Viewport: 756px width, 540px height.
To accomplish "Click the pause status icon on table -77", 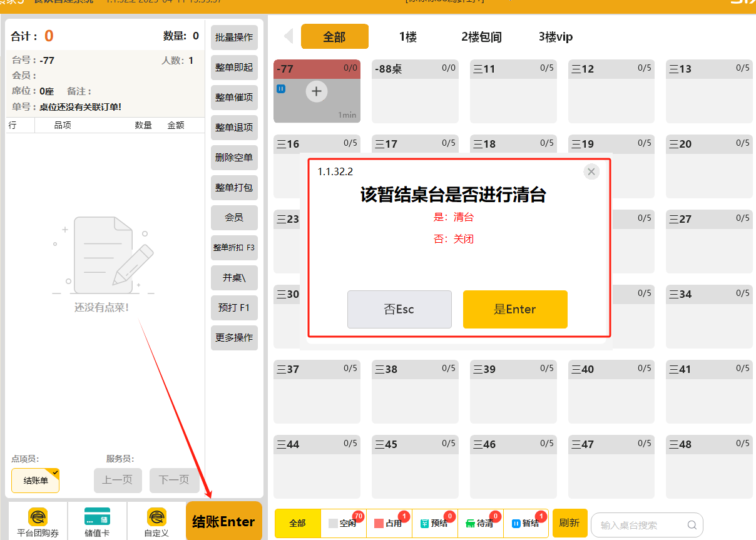I will (281, 89).
